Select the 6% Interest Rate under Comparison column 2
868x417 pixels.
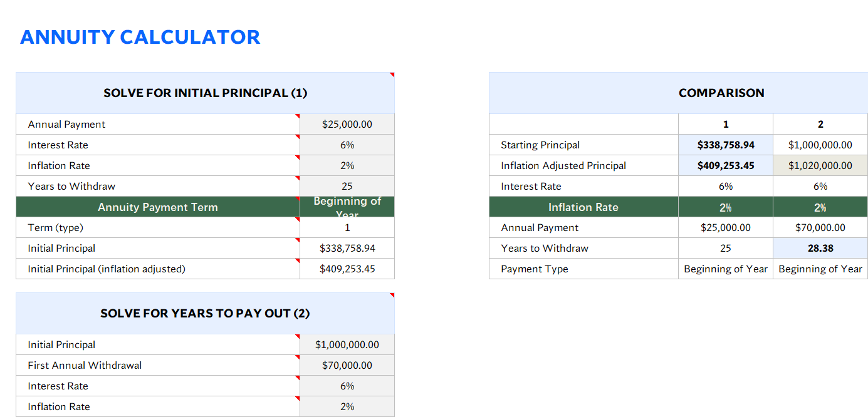coord(820,186)
